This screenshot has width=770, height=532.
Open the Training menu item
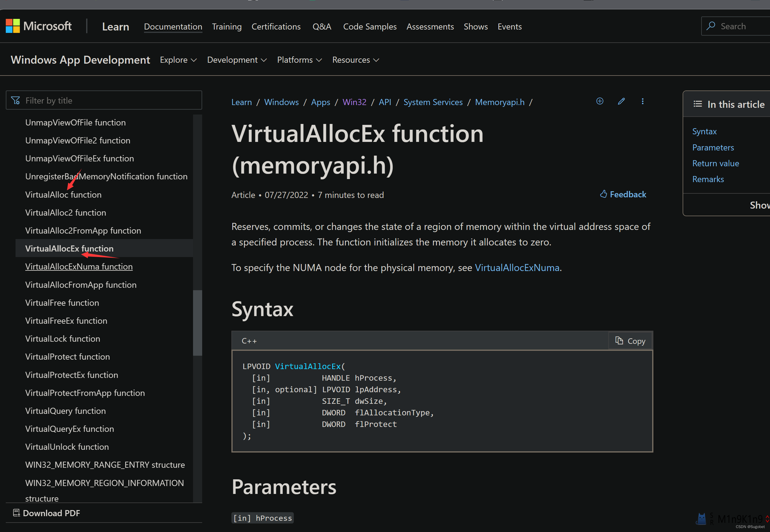click(x=227, y=27)
